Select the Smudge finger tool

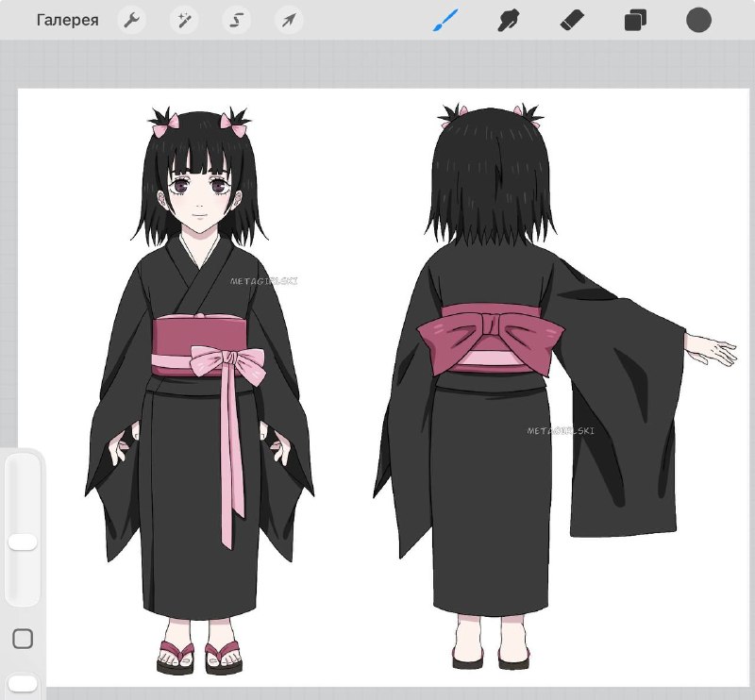pos(508,21)
